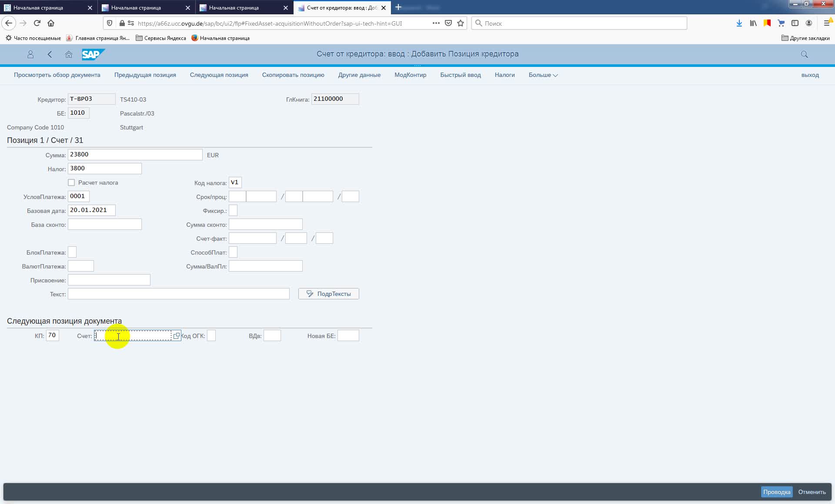Open Сервисы Яндекса bookmark folder
The image size is (835, 504).
click(161, 38)
